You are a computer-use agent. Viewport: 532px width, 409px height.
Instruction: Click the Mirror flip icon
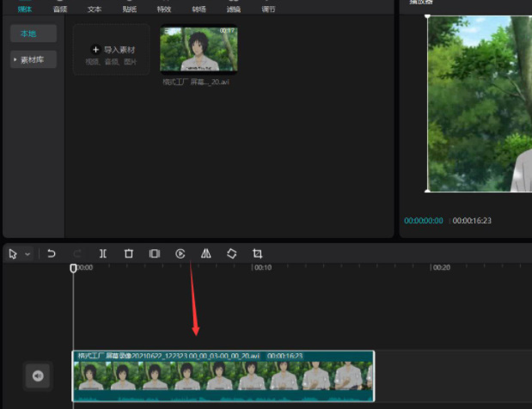pos(206,253)
